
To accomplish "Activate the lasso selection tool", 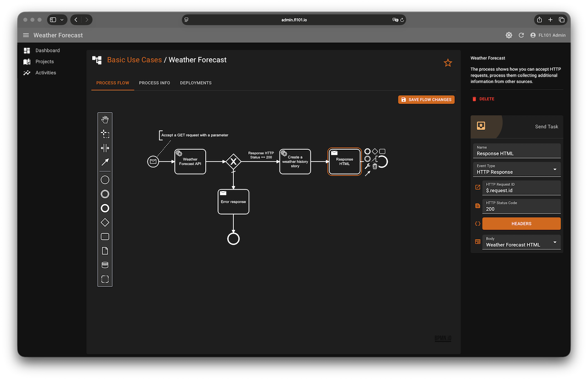I will pos(105,134).
